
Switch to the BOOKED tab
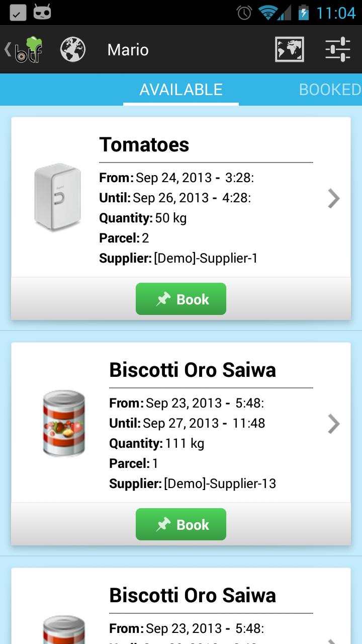click(330, 90)
